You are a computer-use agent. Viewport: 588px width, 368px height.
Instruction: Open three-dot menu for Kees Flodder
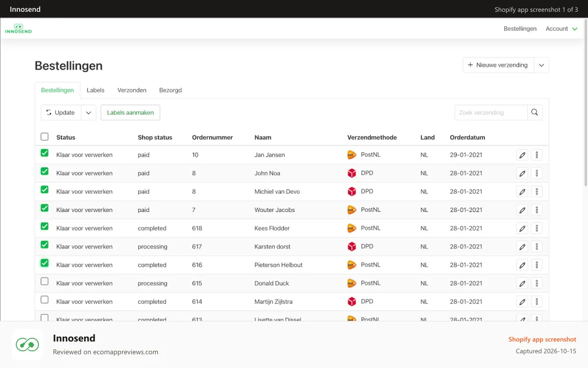coord(537,228)
